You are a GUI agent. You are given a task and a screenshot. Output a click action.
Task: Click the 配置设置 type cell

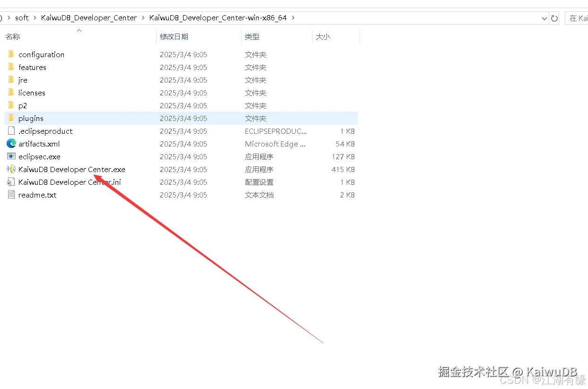coord(259,182)
